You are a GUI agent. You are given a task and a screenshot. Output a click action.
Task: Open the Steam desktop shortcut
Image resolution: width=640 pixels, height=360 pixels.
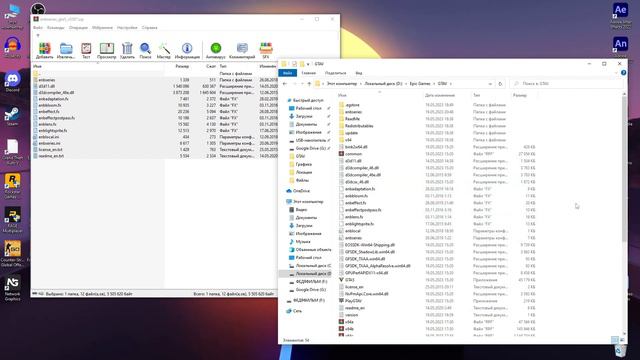click(12, 116)
